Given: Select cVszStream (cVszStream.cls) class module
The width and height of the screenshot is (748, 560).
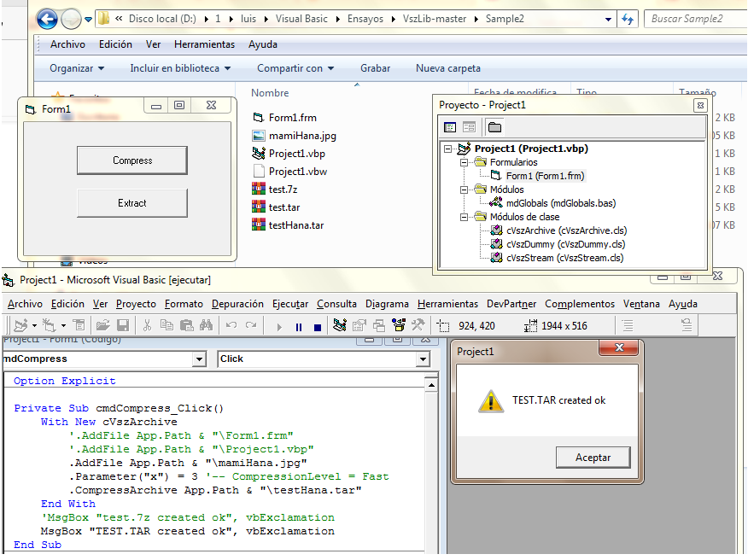Looking at the screenshot, I should 564,258.
